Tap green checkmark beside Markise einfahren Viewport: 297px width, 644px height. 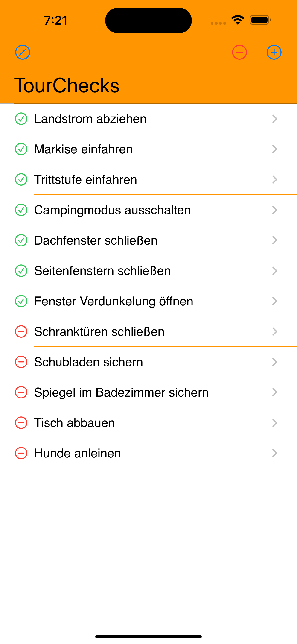pyautogui.click(x=21, y=149)
